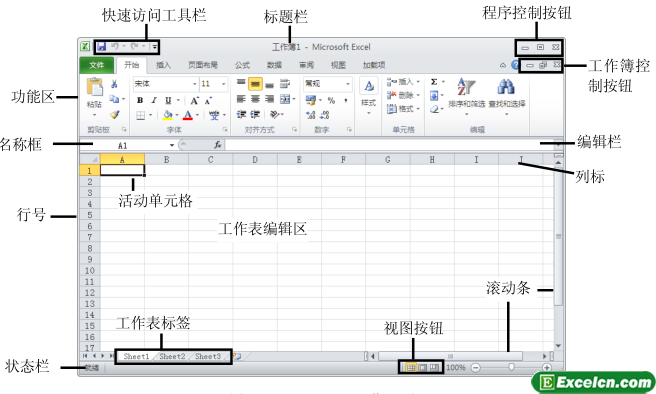Click the large Paste clipboard icon

pos(95,87)
